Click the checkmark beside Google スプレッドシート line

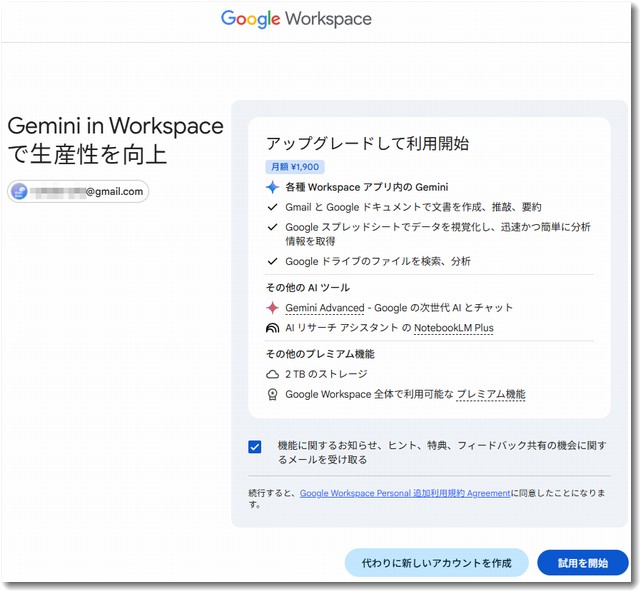point(272,228)
